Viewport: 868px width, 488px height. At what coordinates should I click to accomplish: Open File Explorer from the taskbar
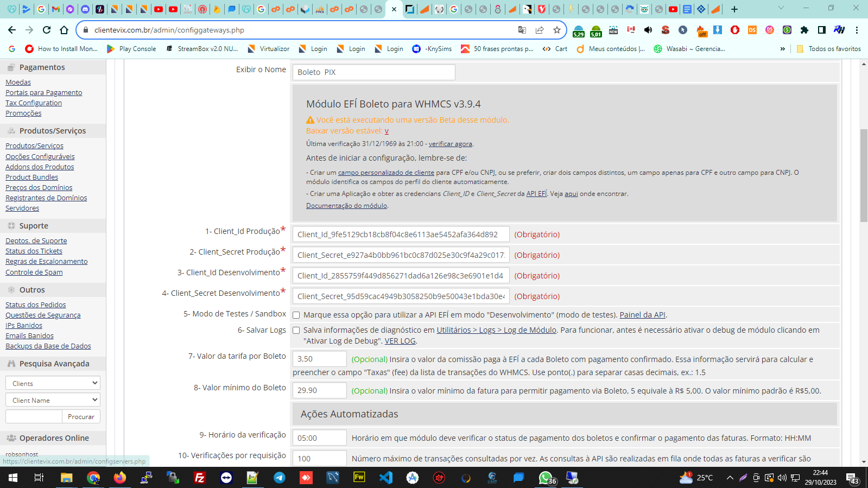pyautogui.click(x=67, y=478)
